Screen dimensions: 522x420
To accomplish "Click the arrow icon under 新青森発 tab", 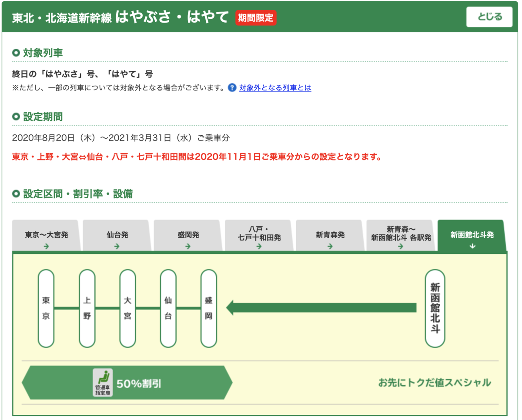I will (330, 247).
